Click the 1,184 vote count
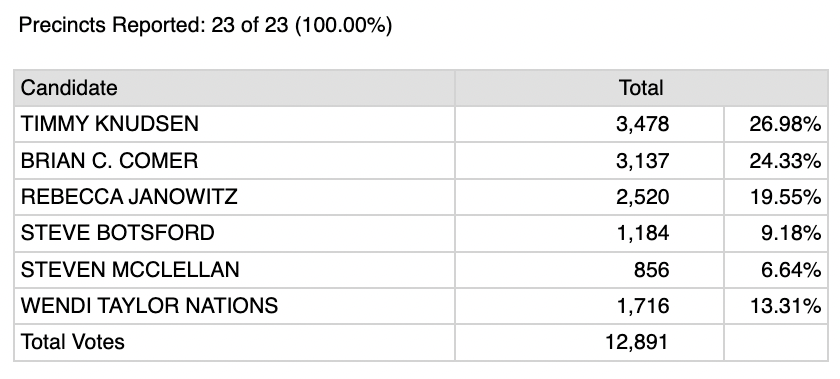This screenshot has width=840, height=379. click(643, 233)
